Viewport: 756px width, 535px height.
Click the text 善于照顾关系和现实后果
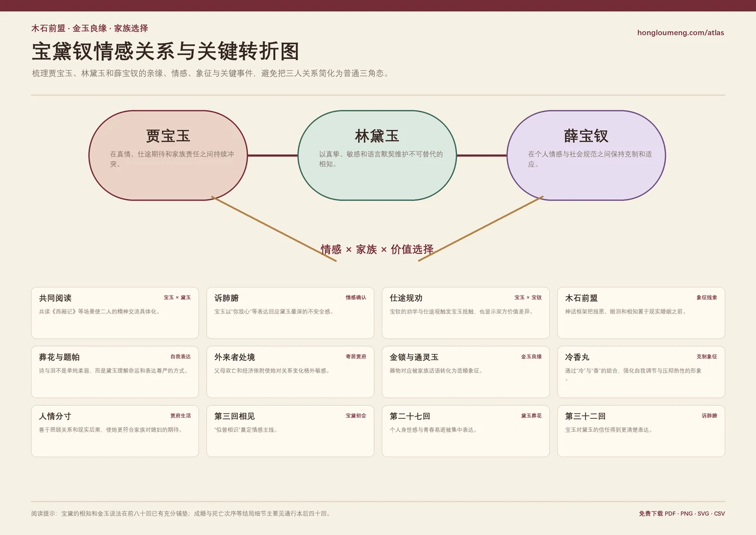tap(111, 430)
